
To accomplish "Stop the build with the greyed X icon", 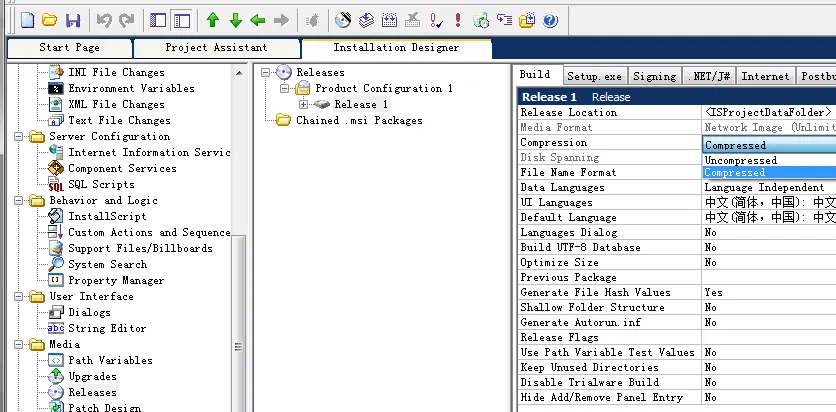I will click(x=412, y=21).
